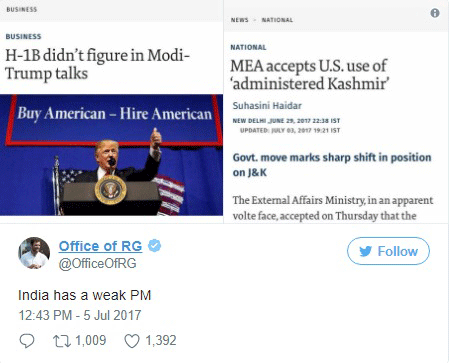Like the tweet with heart icon

coord(132,341)
